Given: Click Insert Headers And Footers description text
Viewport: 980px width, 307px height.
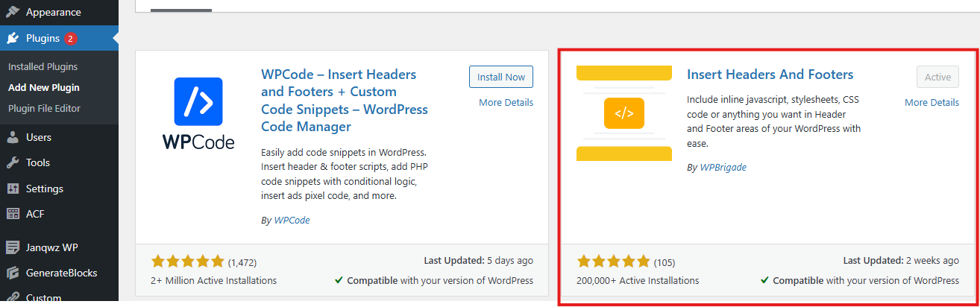Looking at the screenshot, I should coord(774,121).
